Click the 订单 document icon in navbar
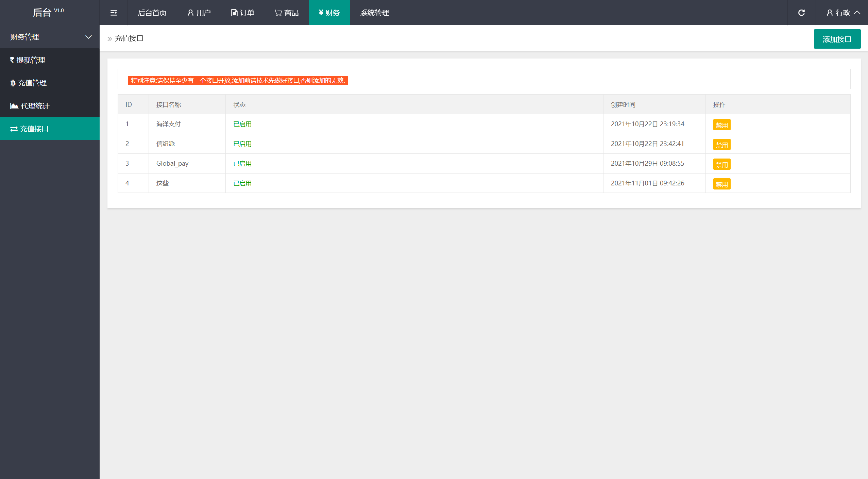This screenshot has height=479, width=868. (x=234, y=13)
